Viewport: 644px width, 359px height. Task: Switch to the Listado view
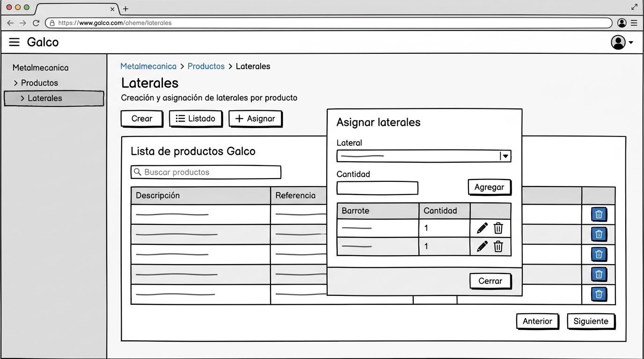click(196, 119)
